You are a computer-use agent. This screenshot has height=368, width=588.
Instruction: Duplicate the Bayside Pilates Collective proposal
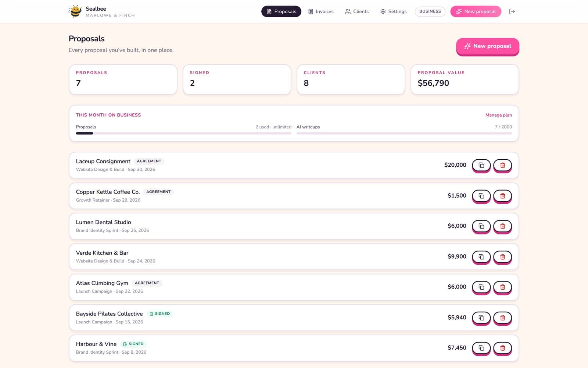coord(481,318)
